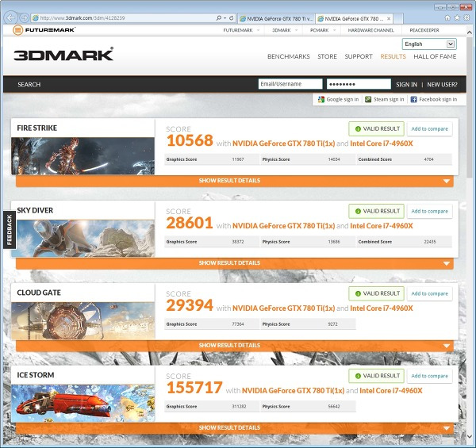Click Fire Strike score 10568

point(190,140)
